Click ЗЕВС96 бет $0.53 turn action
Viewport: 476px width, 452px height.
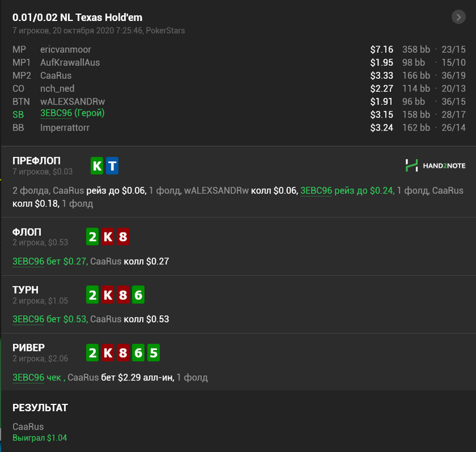(50, 319)
